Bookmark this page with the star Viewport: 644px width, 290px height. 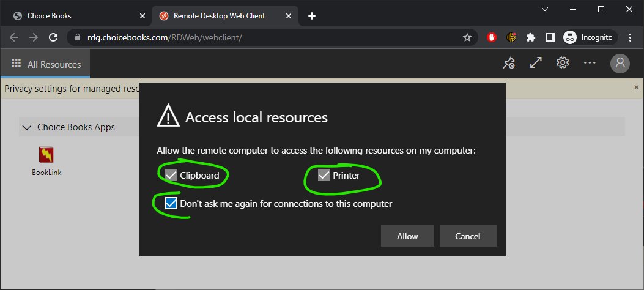467,37
